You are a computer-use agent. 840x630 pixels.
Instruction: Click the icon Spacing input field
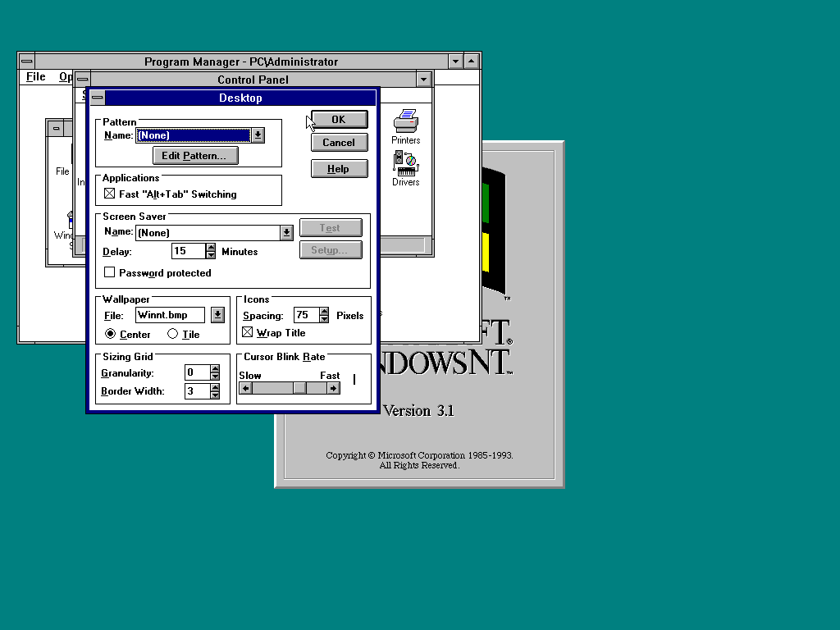click(x=307, y=315)
